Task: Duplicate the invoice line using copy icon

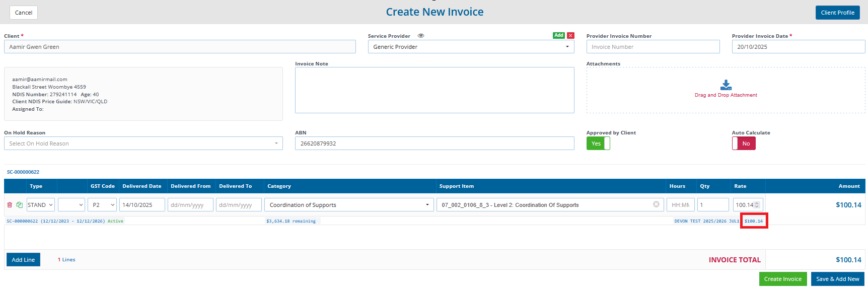Action: pyautogui.click(x=19, y=205)
